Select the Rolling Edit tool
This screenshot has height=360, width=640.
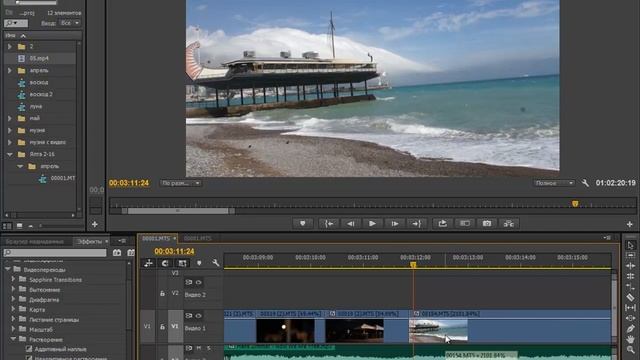click(630, 276)
